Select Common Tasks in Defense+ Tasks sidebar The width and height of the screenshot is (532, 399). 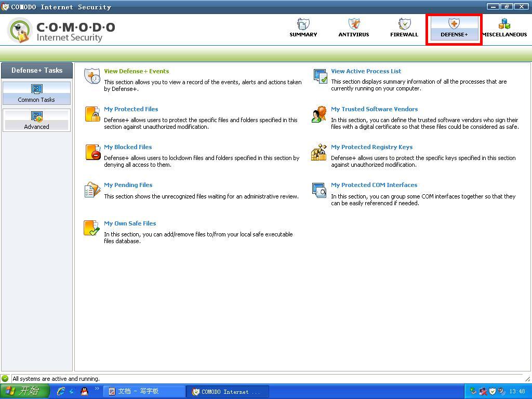pyautogui.click(x=37, y=93)
